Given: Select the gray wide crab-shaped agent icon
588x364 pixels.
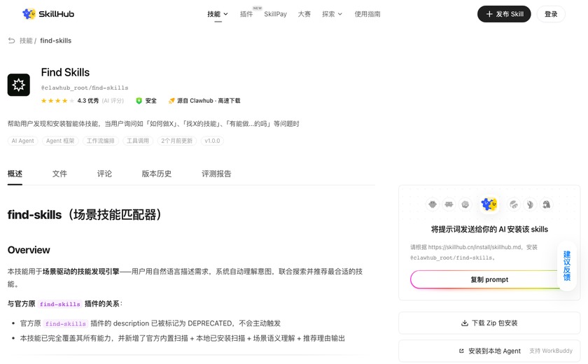Looking at the screenshot, I should pyautogui.click(x=449, y=204).
